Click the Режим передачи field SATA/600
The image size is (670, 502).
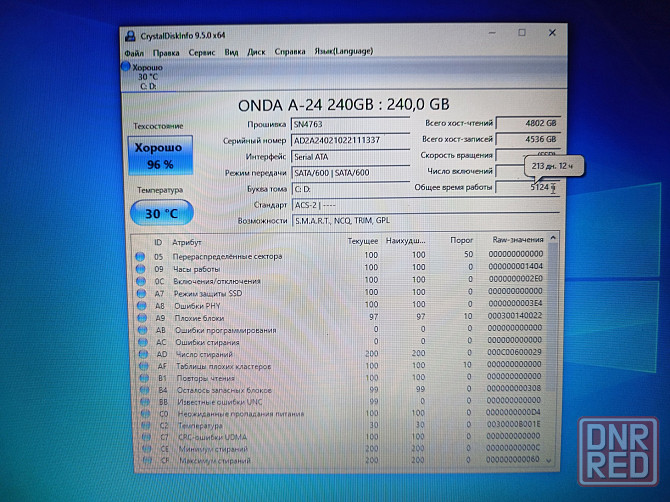click(x=350, y=173)
